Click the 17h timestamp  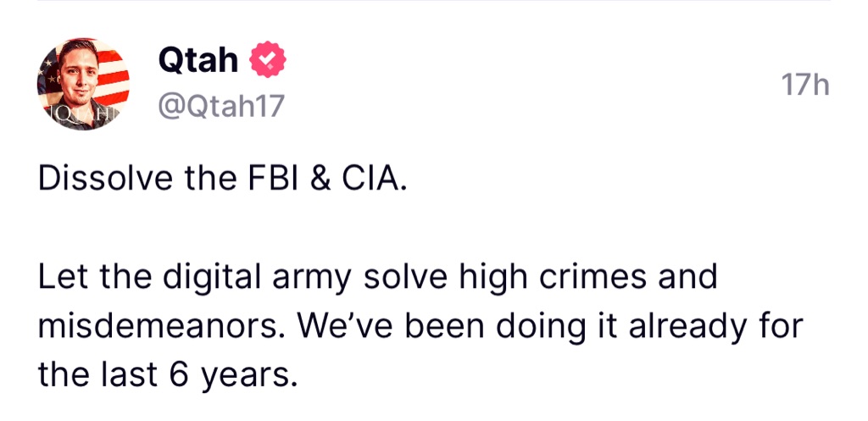click(x=804, y=86)
